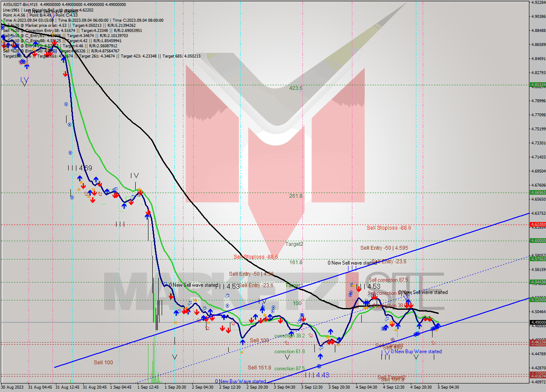
Task: Click the '1 Sep 12:45' time label
Action: click(x=148, y=387)
